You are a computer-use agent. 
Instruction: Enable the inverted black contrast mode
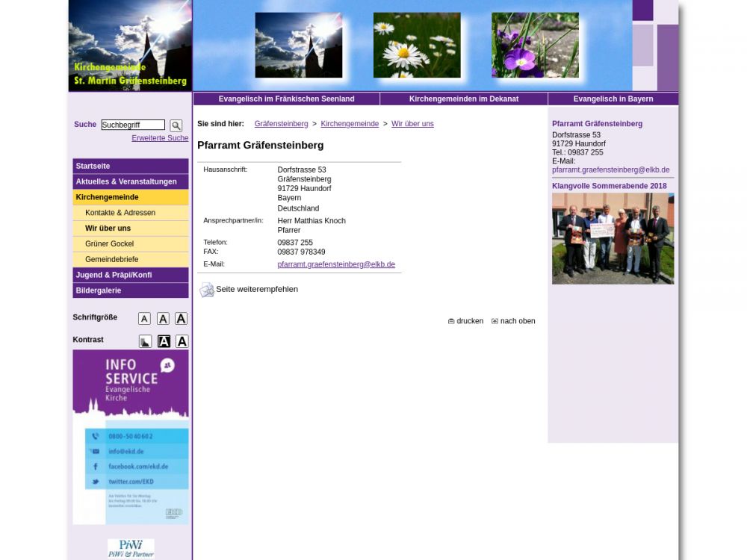pos(164,341)
